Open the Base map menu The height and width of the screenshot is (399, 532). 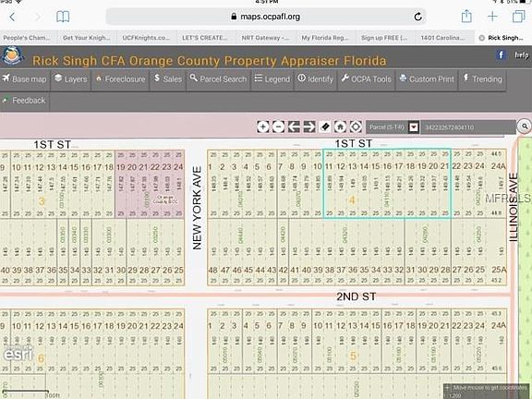pos(25,79)
